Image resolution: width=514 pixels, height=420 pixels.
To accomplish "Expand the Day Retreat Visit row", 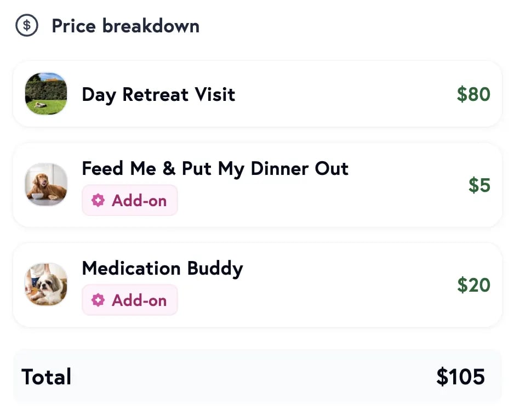I will 258,93.
